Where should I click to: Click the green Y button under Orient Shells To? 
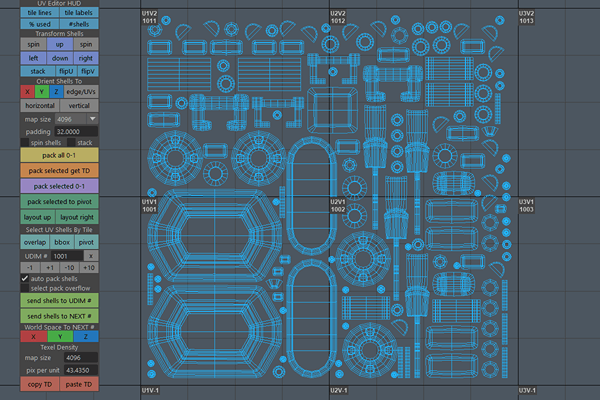43,92
